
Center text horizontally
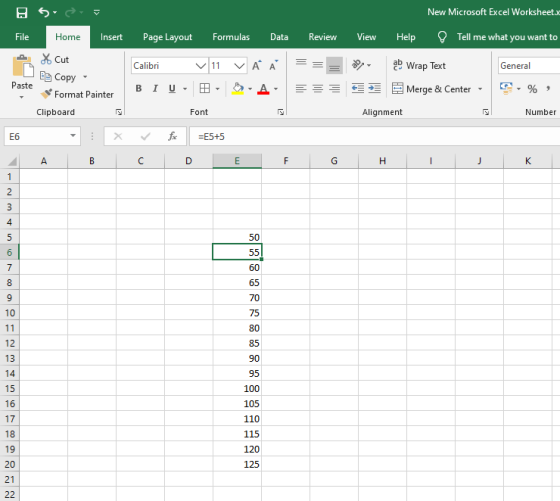(318, 88)
